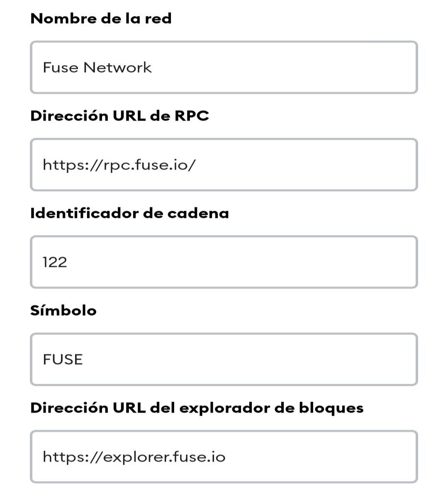Click the block explorer URL input field

tap(224, 456)
